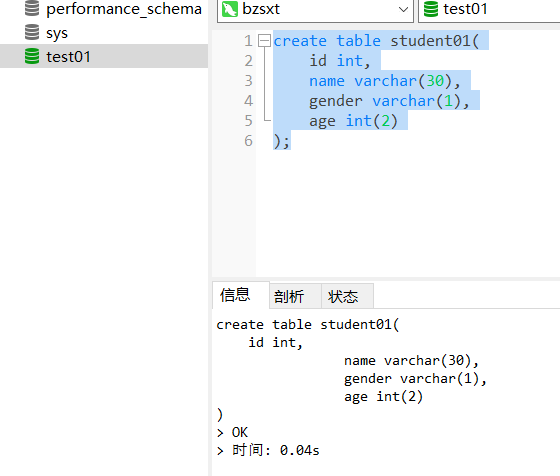Image resolution: width=560 pixels, height=476 pixels.
Task: Click on "varchar(30)" in editor line 3
Action: click(x=403, y=81)
